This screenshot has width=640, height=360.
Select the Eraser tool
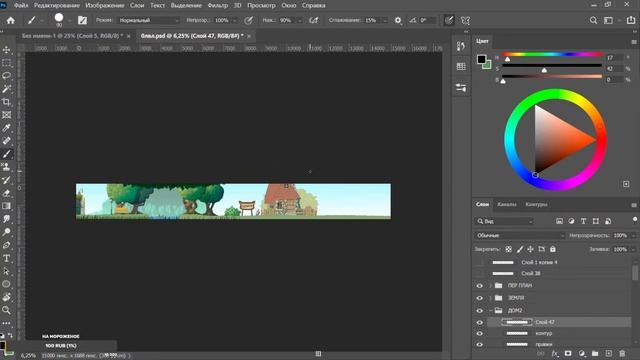pyautogui.click(x=7, y=193)
